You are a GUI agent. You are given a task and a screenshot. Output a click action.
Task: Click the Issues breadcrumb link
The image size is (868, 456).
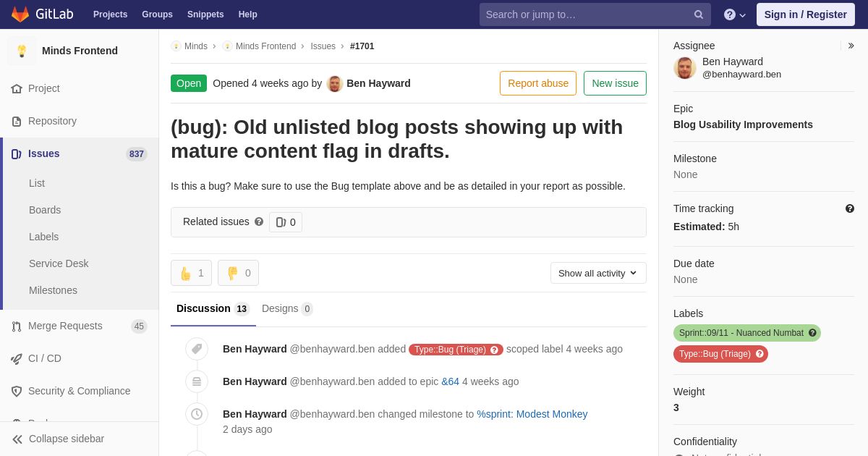[x=323, y=46]
